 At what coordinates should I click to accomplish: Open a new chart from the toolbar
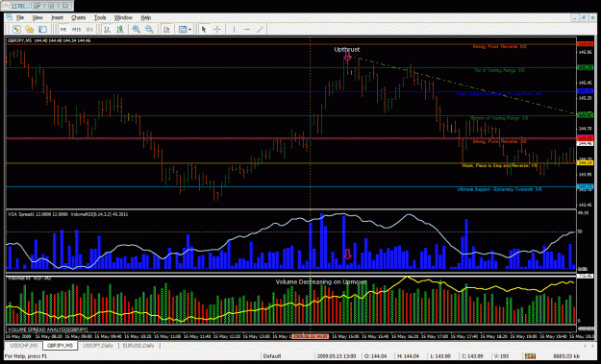pyautogui.click(x=16, y=29)
